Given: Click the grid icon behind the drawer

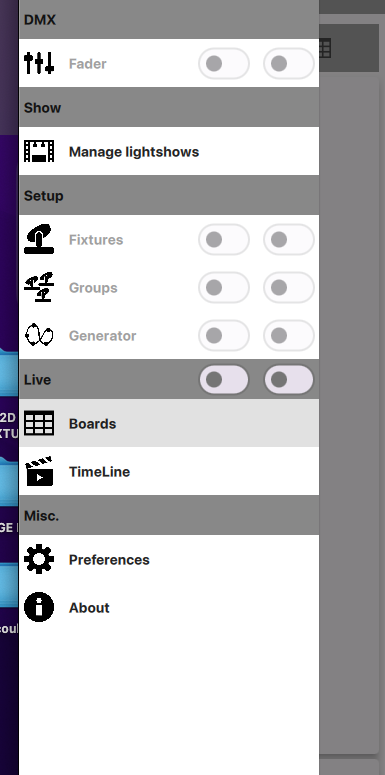Looking at the screenshot, I should [325, 48].
